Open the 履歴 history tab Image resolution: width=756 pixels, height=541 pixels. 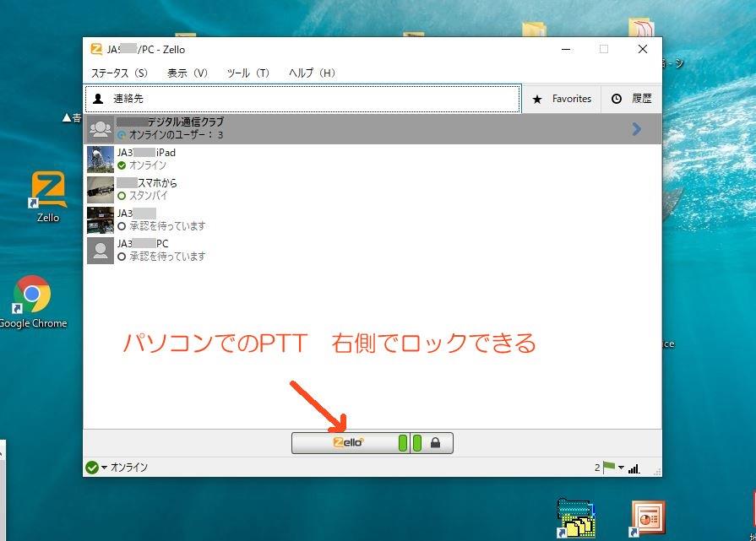tap(631, 99)
